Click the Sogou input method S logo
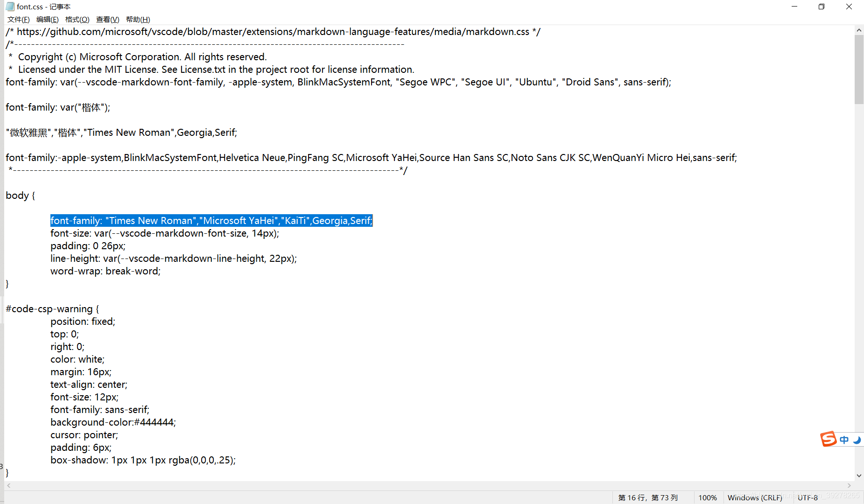 pyautogui.click(x=829, y=439)
